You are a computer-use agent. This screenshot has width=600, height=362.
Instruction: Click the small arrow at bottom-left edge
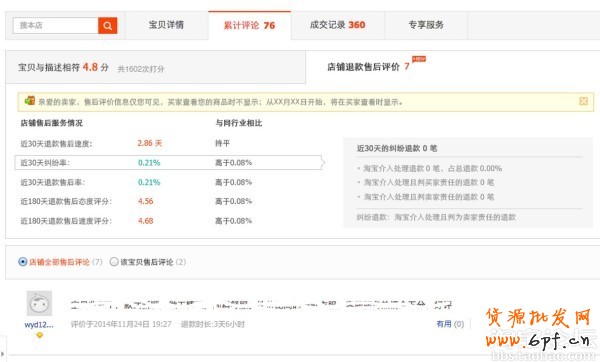[x=3, y=354]
